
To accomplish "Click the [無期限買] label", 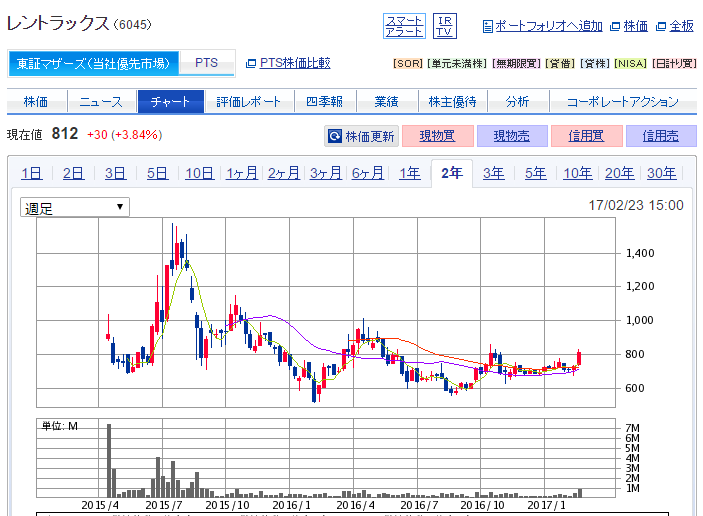I will point(516,64).
